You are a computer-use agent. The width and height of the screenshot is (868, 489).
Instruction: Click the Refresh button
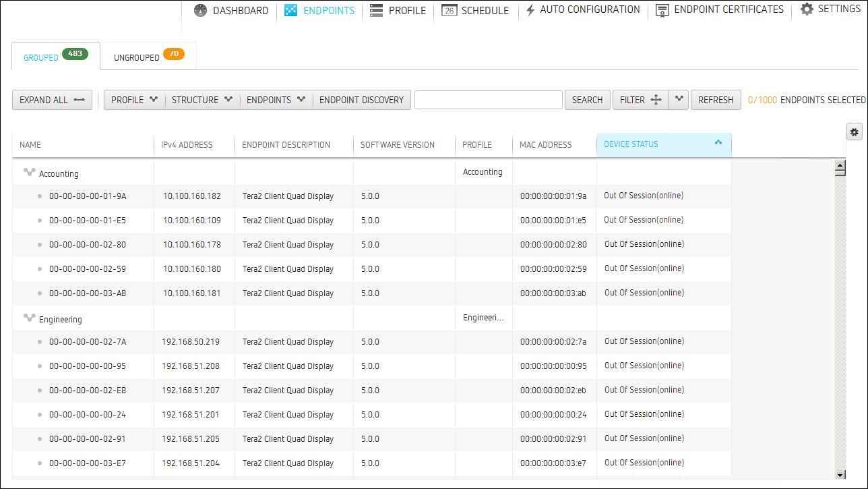tap(716, 100)
